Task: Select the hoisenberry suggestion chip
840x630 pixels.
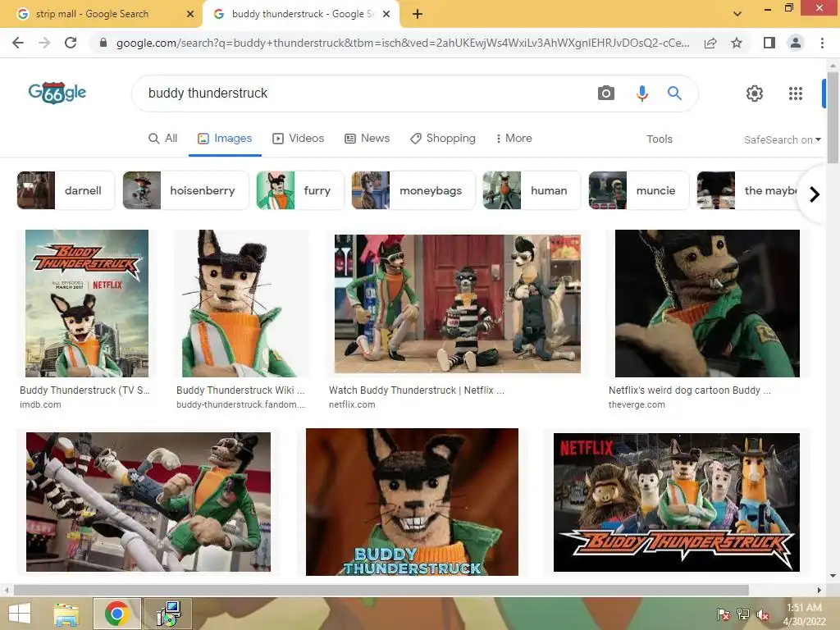Action: (185, 190)
